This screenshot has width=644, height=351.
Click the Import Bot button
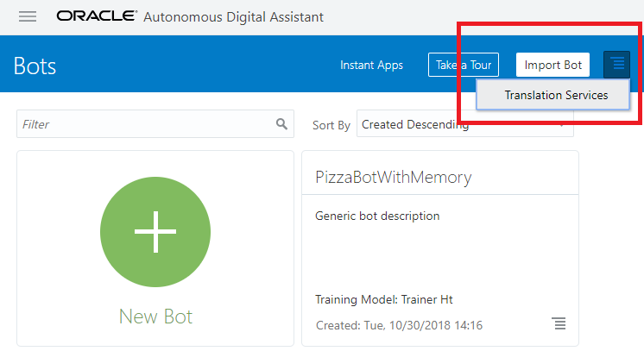point(552,65)
